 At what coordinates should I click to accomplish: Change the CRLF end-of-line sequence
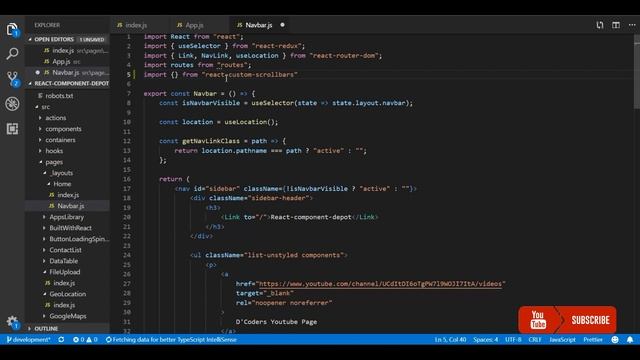point(535,340)
